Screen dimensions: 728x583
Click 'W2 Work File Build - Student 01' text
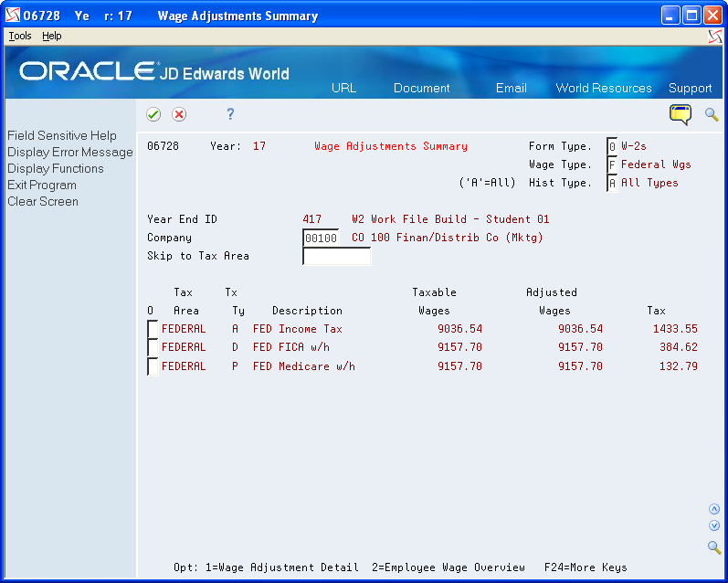coord(450,219)
